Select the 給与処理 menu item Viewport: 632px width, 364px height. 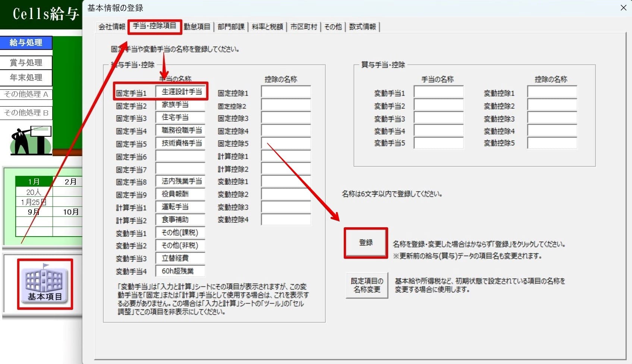(x=26, y=43)
